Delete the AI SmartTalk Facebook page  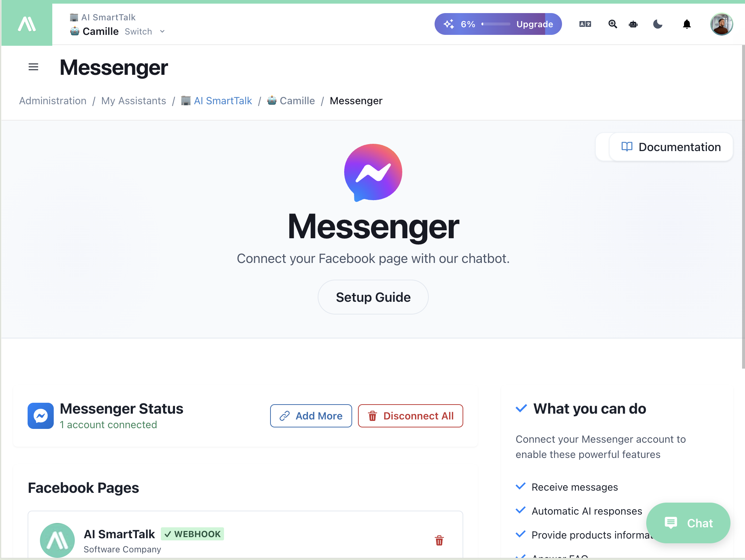[439, 540]
